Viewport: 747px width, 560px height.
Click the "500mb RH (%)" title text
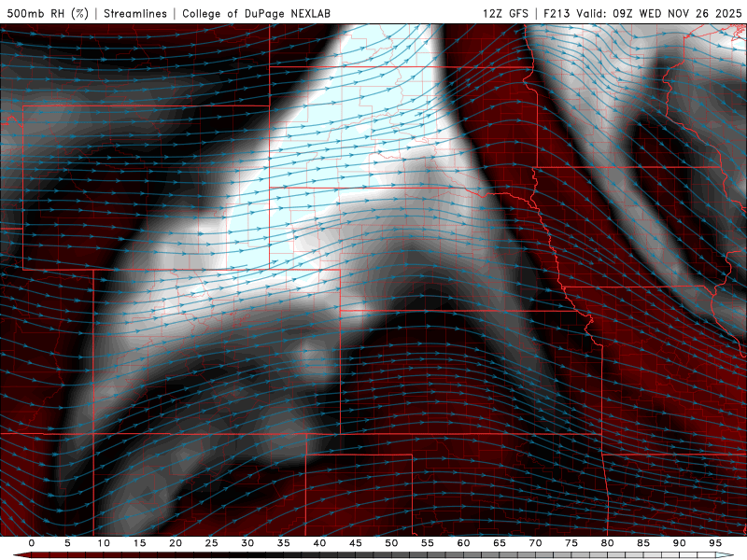(48, 13)
